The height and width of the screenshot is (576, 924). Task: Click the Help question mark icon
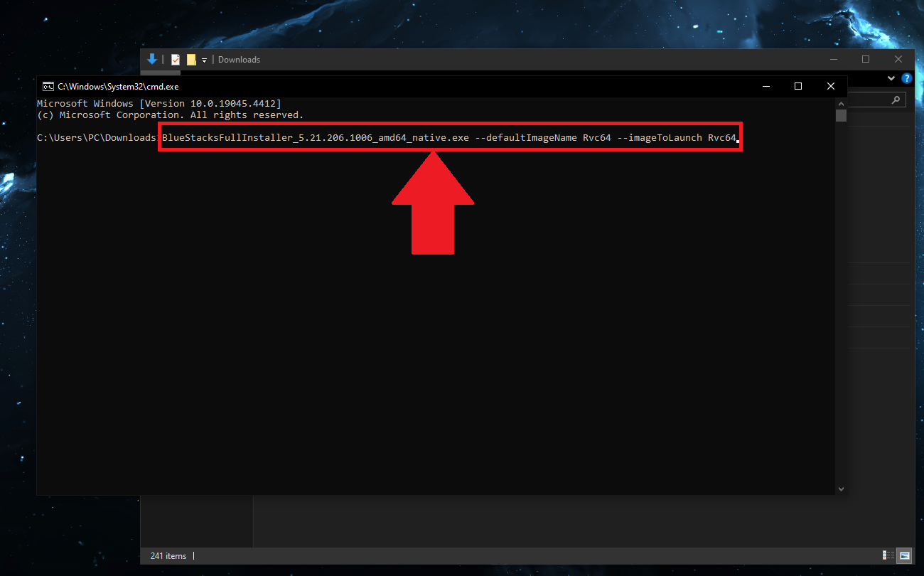(x=907, y=78)
